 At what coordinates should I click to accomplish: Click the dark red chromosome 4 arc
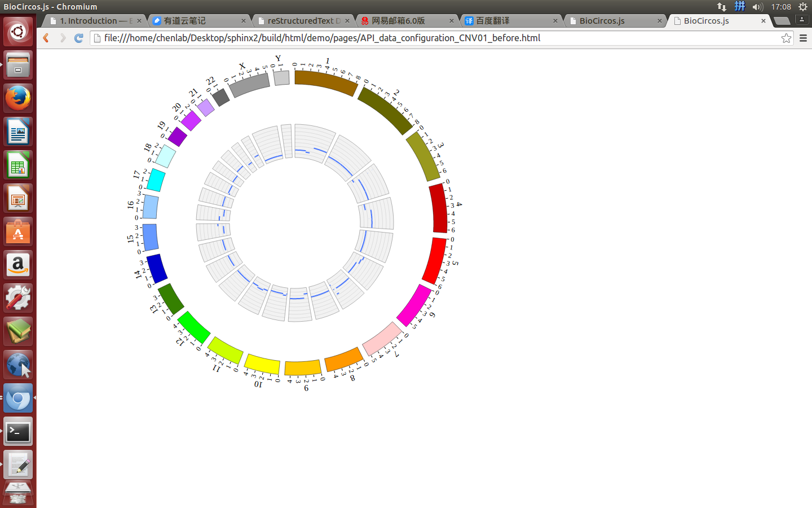click(438, 208)
